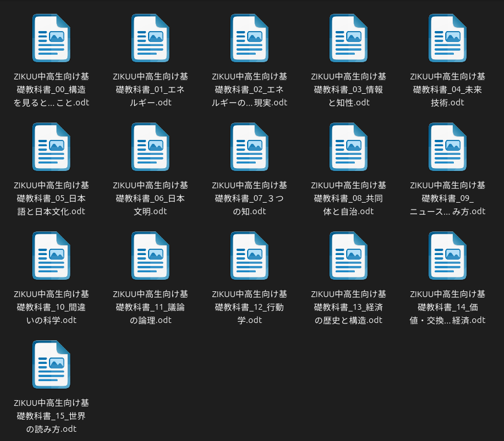Click the 09_ニュース…み方.odt file icon
The height and width of the screenshot is (441, 504).
448,147
